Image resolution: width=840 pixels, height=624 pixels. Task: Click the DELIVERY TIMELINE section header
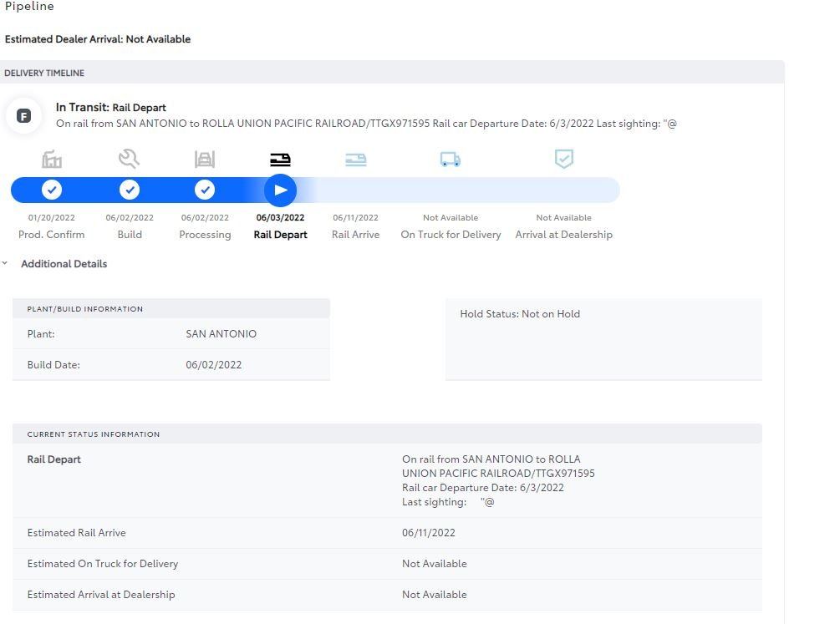point(44,73)
